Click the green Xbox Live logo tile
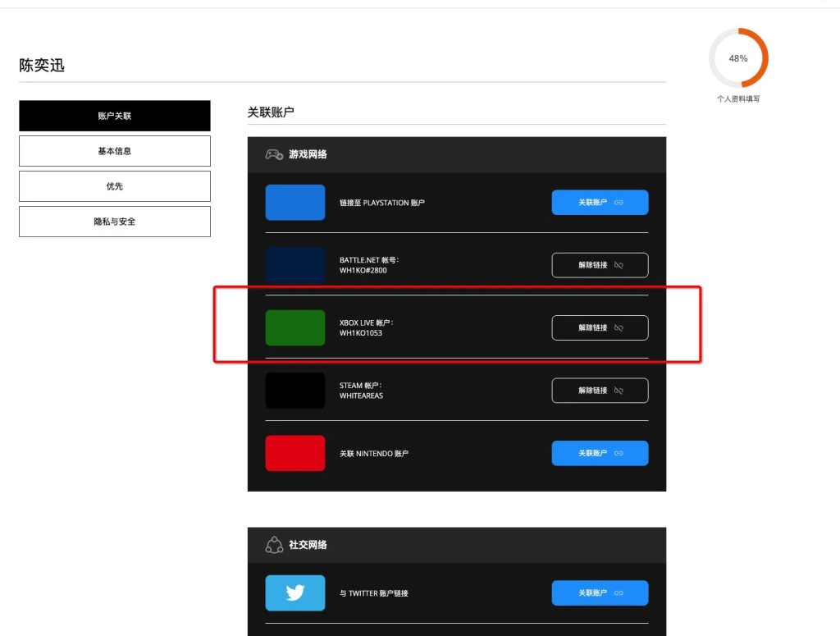 tap(295, 328)
